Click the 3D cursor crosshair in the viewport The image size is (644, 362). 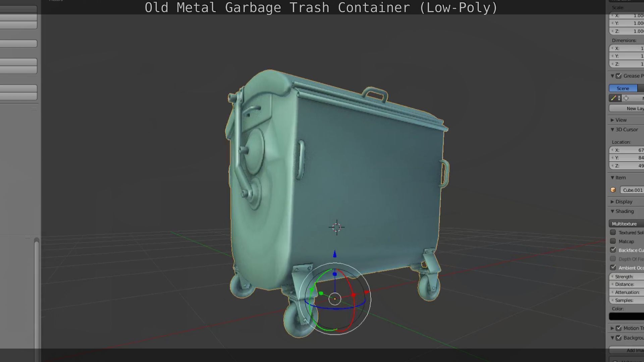(336, 227)
